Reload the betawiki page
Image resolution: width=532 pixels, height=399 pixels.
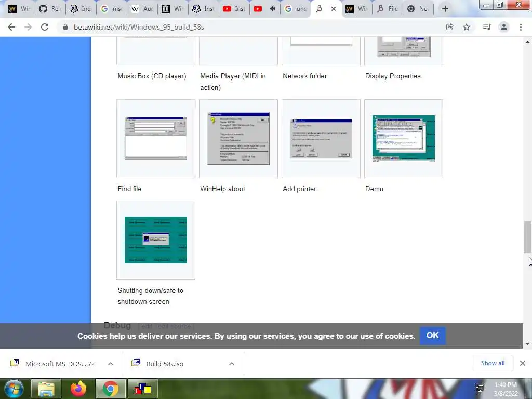[x=45, y=27]
